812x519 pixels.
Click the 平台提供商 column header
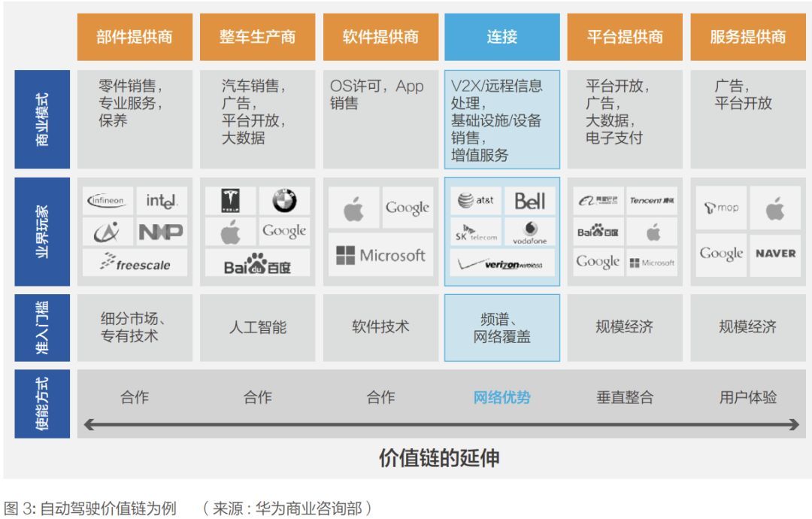[x=625, y=37]
